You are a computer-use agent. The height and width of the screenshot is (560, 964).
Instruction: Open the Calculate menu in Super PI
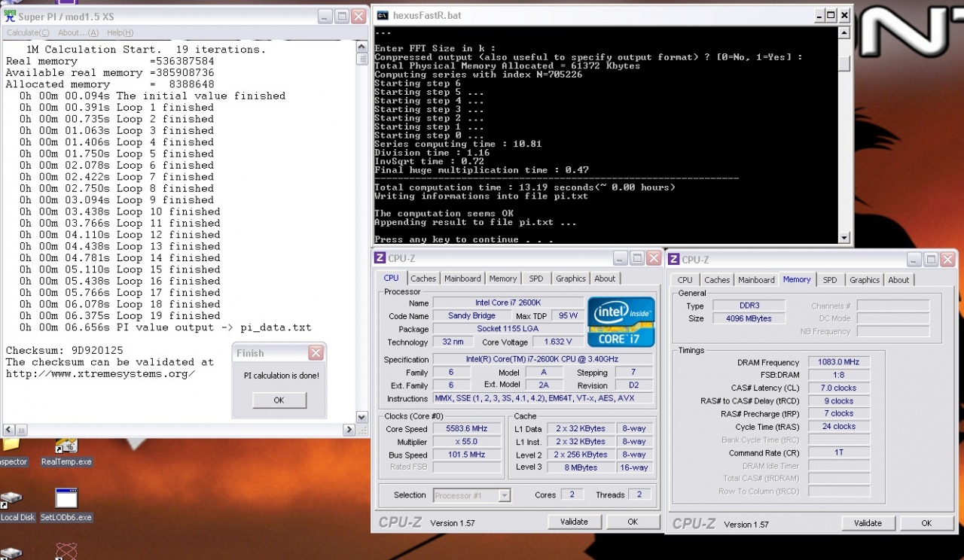point(28,32)
